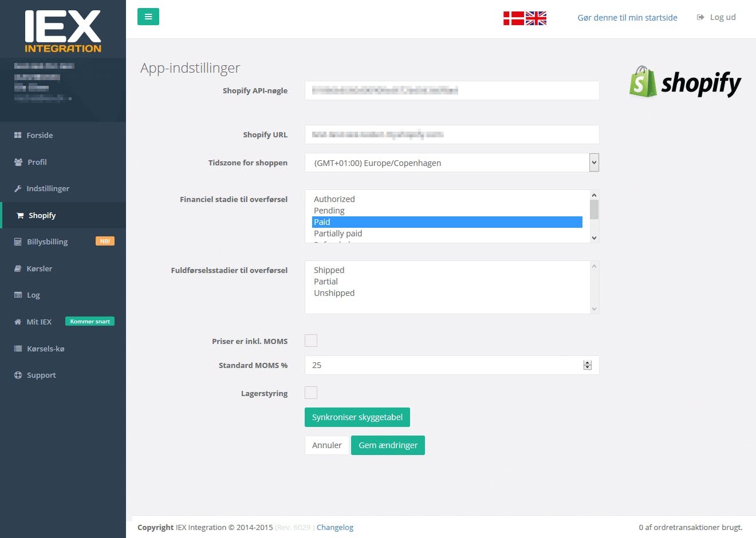
Task: Go to Profil page
Action: tap(63, 162)
